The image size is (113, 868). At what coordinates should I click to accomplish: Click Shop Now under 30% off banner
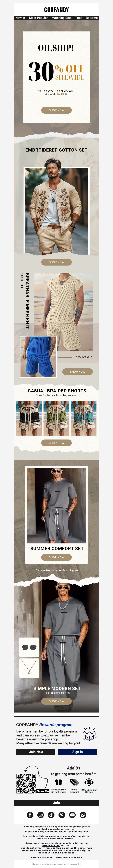[56, 110]
